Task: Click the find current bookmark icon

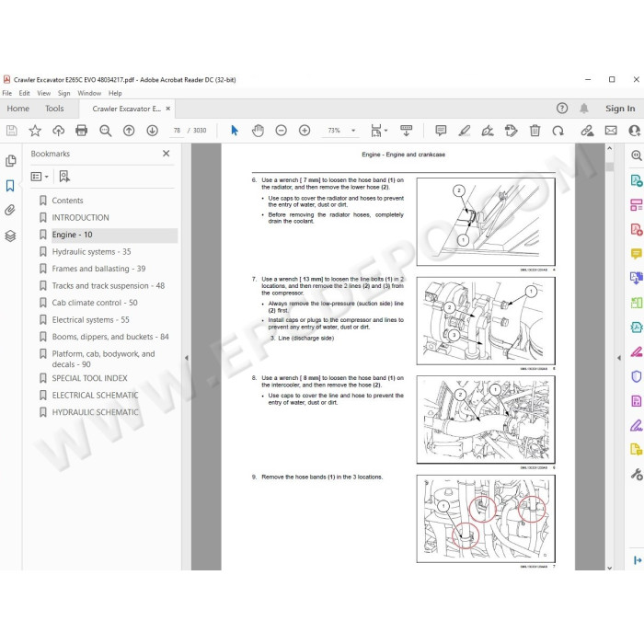Action: point(64,177)
